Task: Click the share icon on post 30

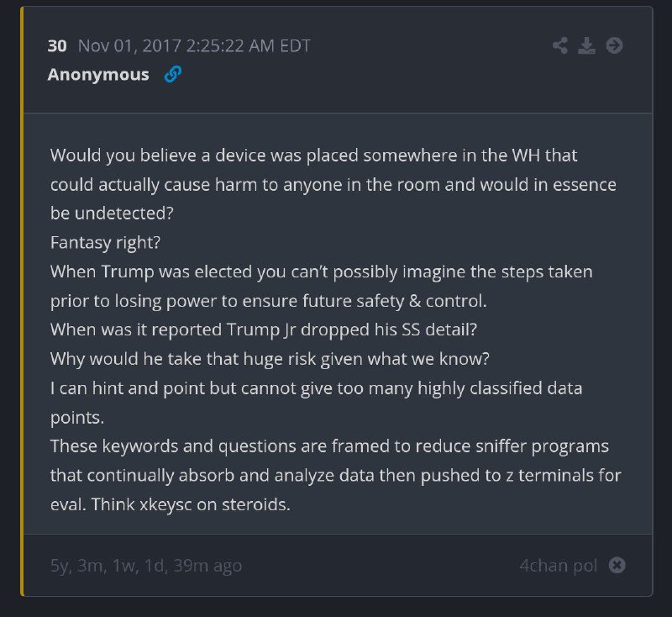Action: (560, 45)
